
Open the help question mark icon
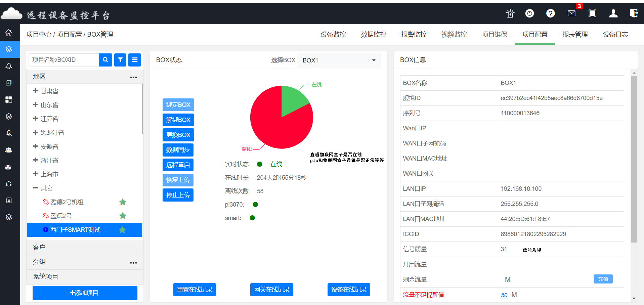(x=550, y=13)
